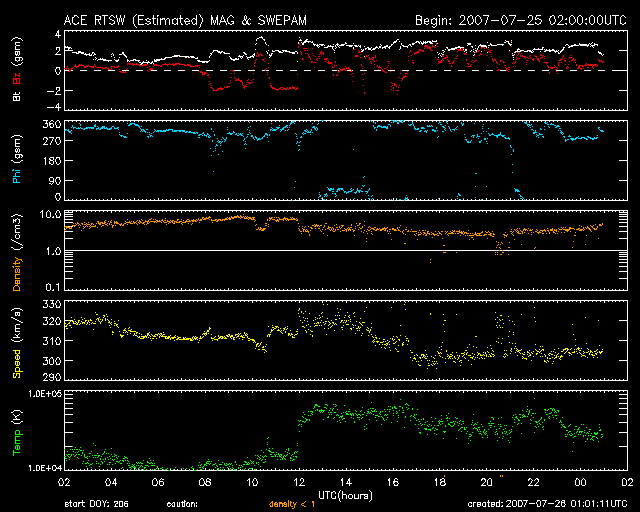Click the 'UTC(hours)' x-axis label
Screen dimensions: 640x512
click(x=345, y=496)
